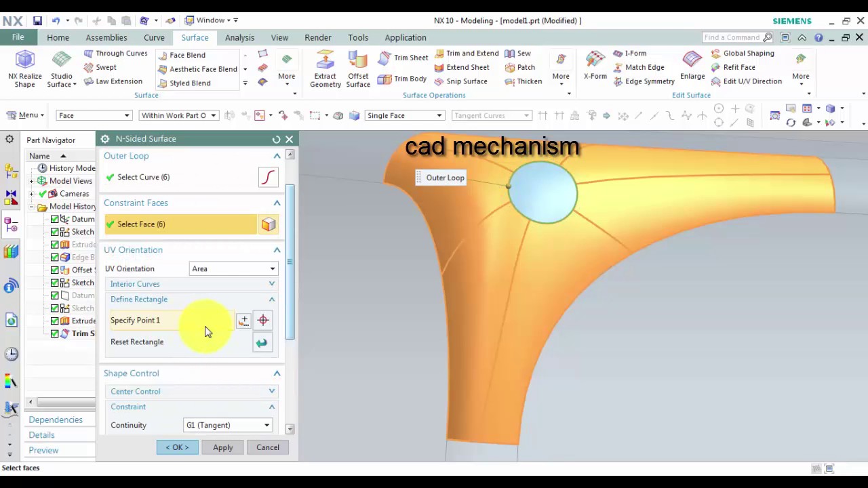Start the Sew command
Screen dimensions: 868x488
pos(518,53)
